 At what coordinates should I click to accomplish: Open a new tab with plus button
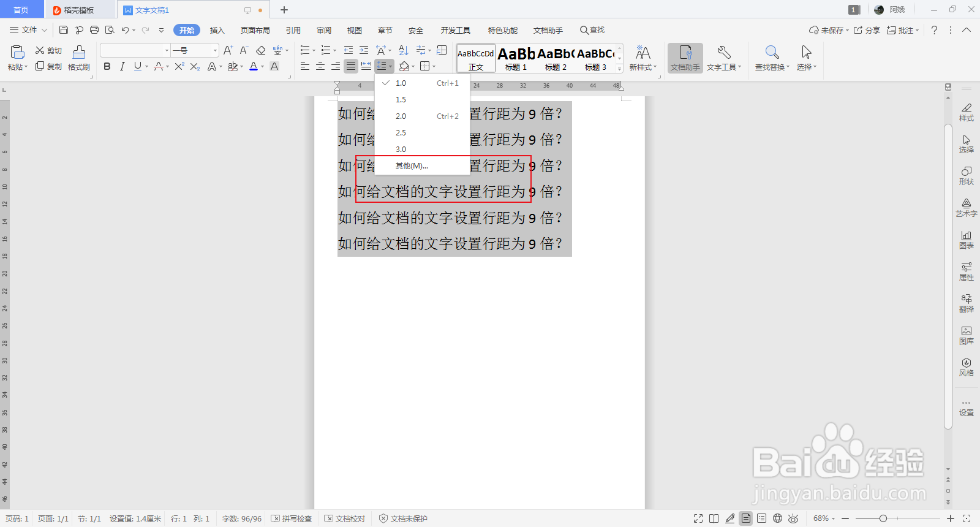point(284,10)
